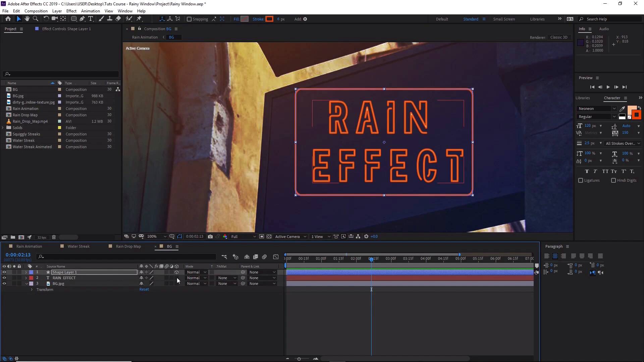Viewport: 644px width, 362px height.
Task: Hide the RAIN EFFECT text layer
Action: 4,278
